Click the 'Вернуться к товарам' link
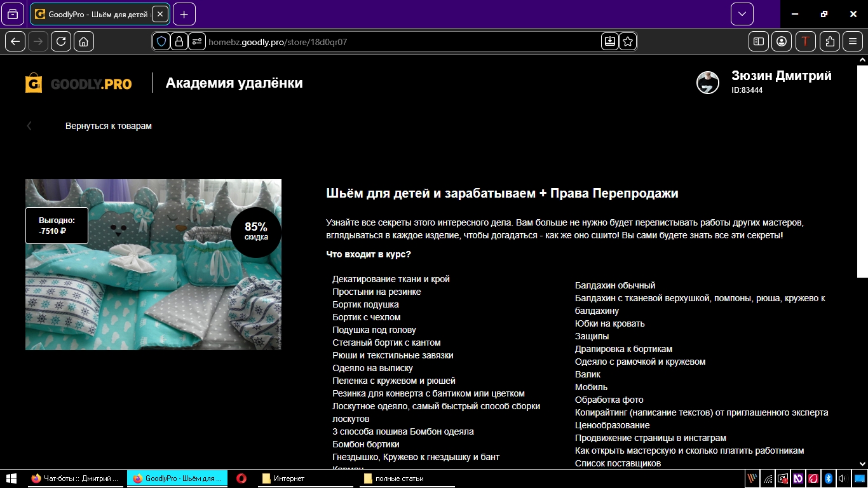Screen dimensions: 868x488 [x=108, y=126]
